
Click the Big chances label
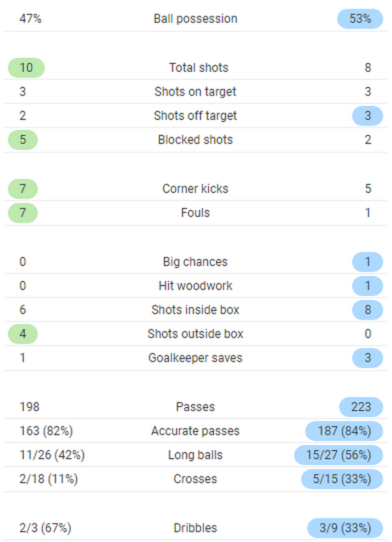(195, 262)
